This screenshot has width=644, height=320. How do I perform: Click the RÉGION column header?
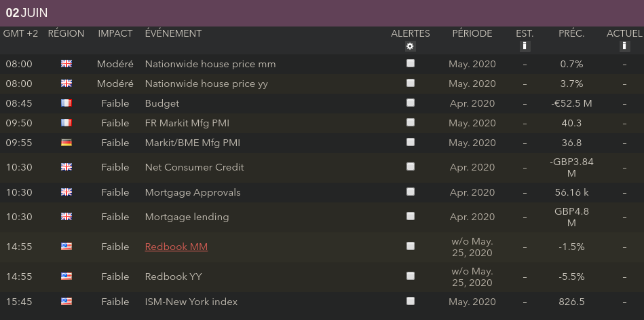(66, 33)
